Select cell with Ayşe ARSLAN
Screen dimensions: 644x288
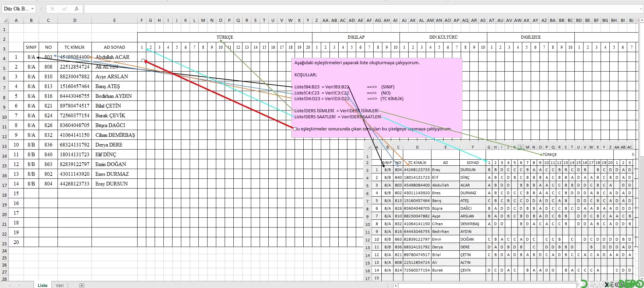coord(114,77)
